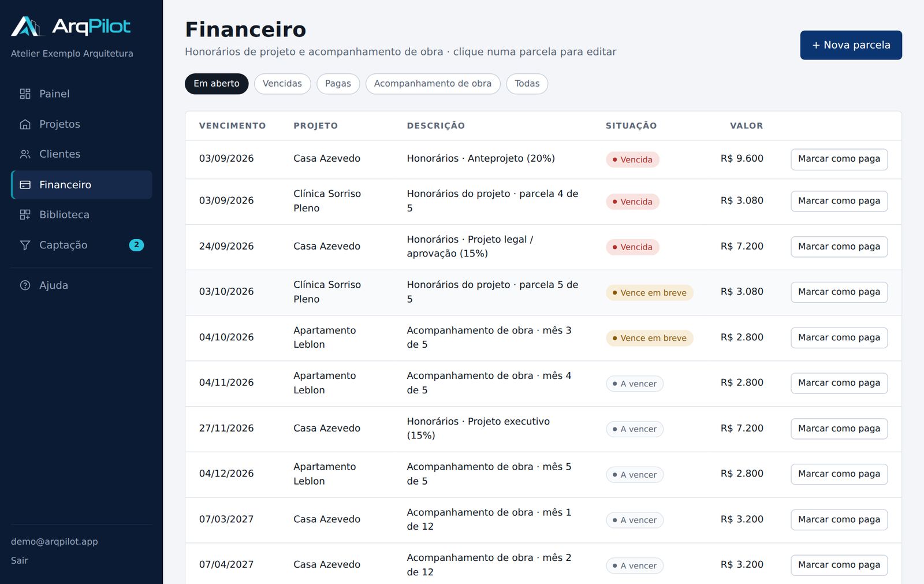Screen dimensions: 924x584
Task: Mark Acompanhamento mês 4 de 5 as paid
Action: click(x=839, y=383)
